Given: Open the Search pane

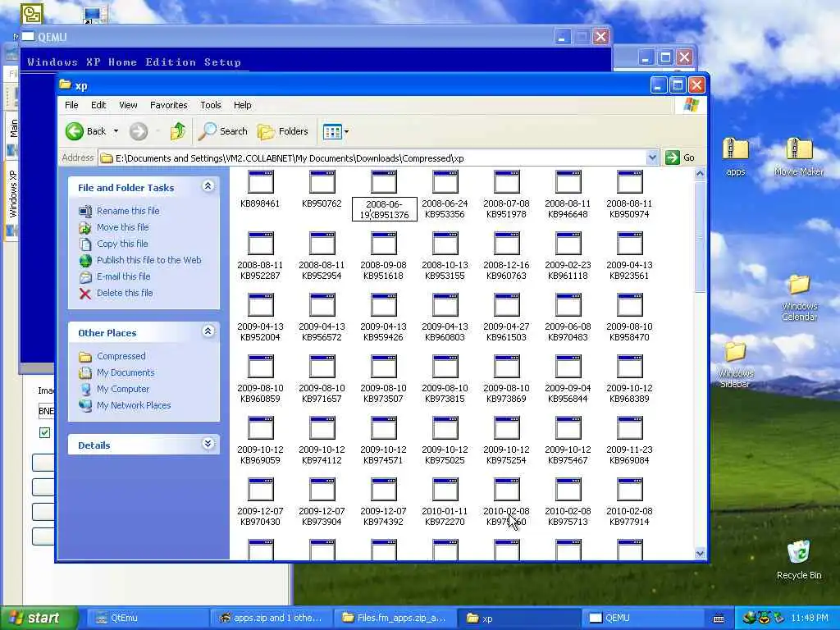Looking at the screenshot, I should [x=223, y=131].
